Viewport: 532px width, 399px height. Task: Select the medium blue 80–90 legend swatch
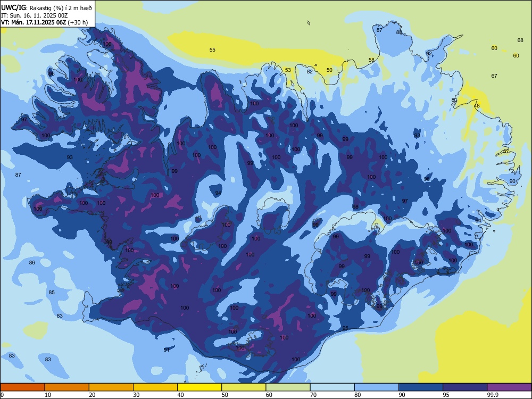coord(377,387)
